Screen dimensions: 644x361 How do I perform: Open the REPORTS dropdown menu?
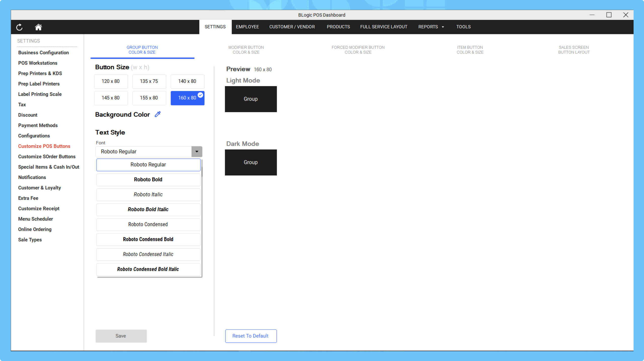pos(431,27)
